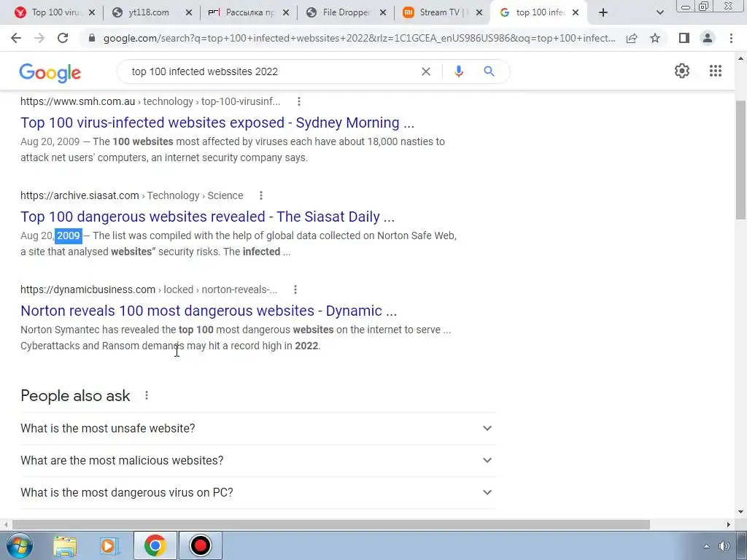747x560 pixels.
Task: Open Google apps grid
Action: pyautogui.click(x=715, y=71)
